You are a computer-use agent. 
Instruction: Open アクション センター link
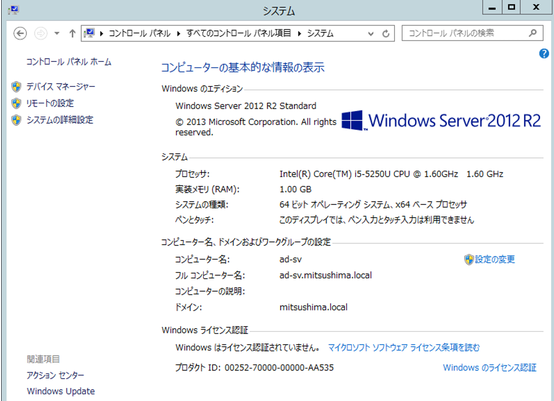55,375
